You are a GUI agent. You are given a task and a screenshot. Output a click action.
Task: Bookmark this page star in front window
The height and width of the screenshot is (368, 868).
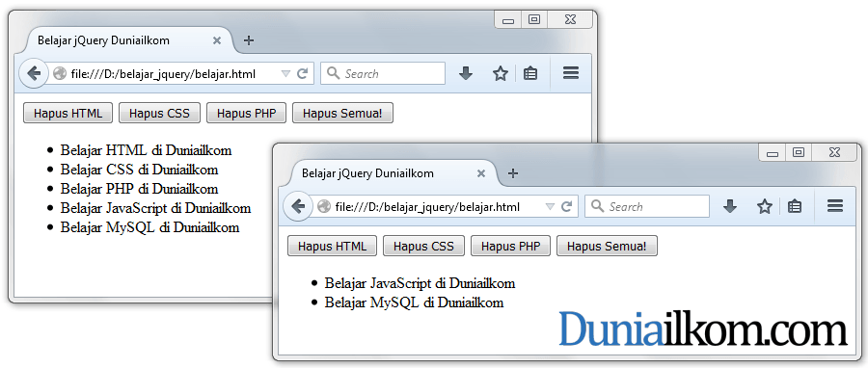click(x=765, y=207)
